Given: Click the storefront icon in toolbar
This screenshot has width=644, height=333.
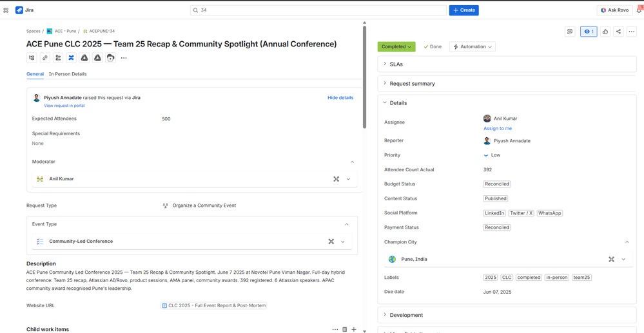Looking at the screenshot, I should pos(110,58).
